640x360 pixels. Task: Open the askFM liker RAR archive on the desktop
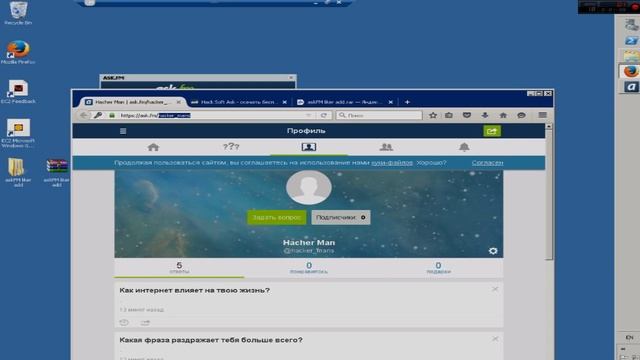coord(57,171)
